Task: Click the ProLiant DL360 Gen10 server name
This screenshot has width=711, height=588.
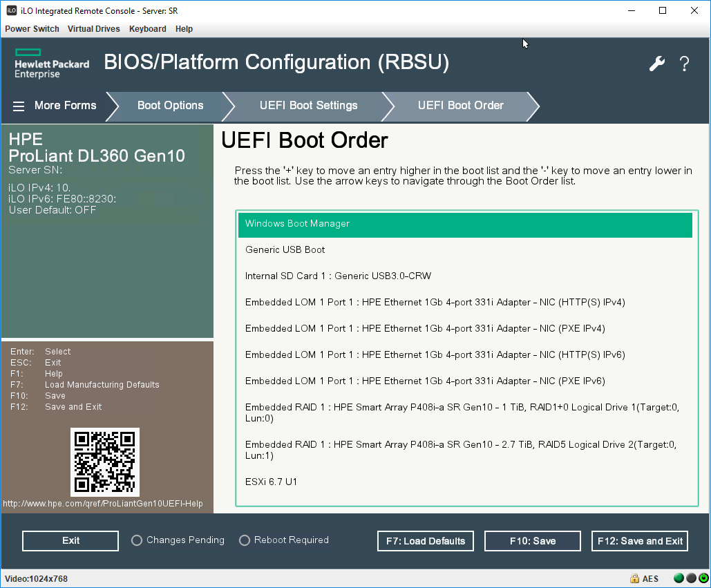Action: coord(97,156)
